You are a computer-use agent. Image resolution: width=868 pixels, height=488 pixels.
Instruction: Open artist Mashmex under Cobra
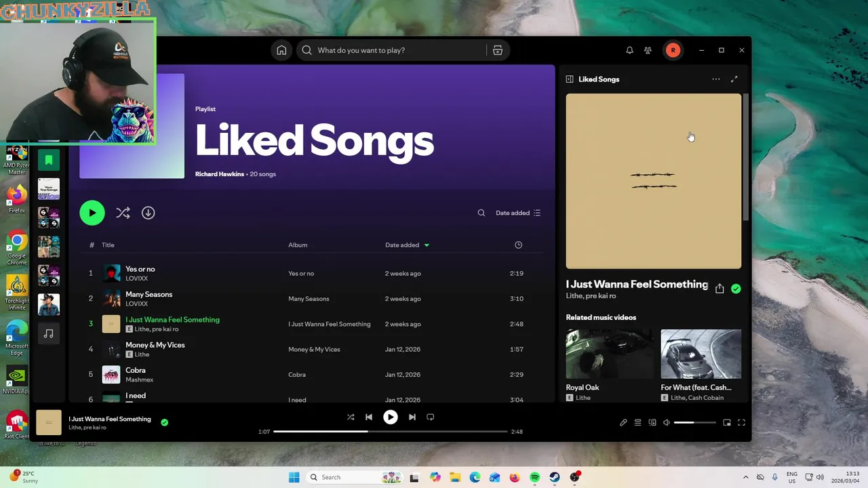click(139, 380)
